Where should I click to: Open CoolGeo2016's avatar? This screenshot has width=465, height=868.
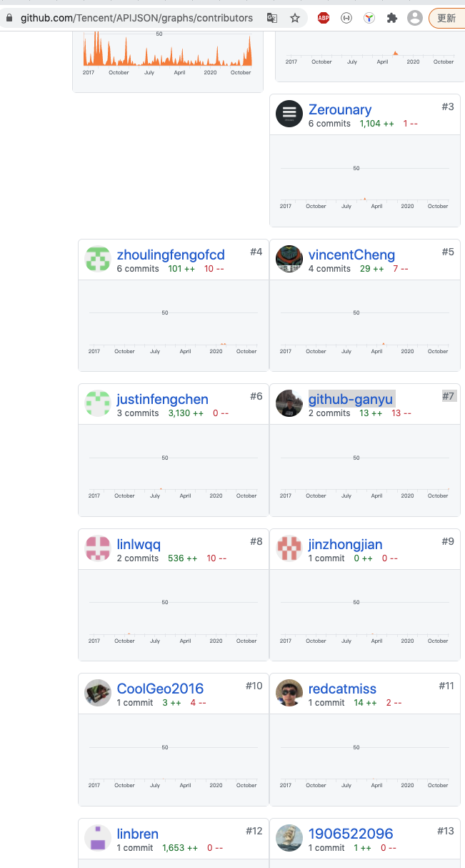98,693
